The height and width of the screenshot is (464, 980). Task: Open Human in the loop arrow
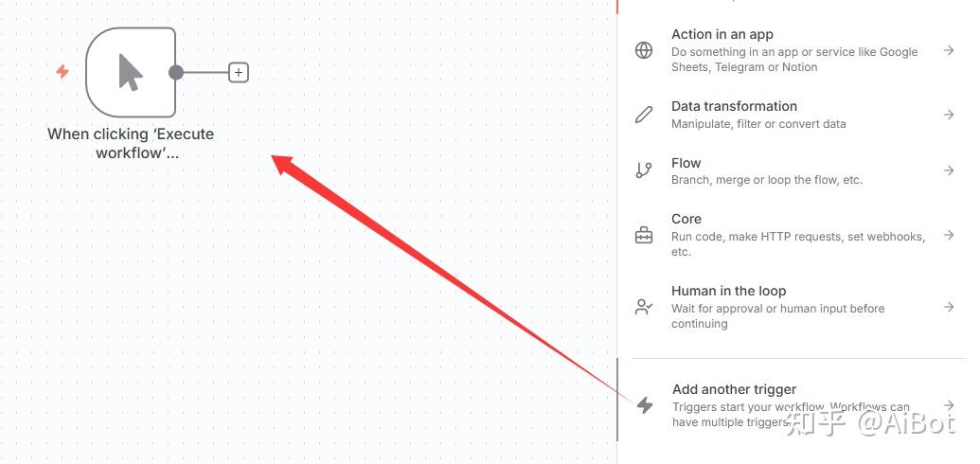click(949, 307)
